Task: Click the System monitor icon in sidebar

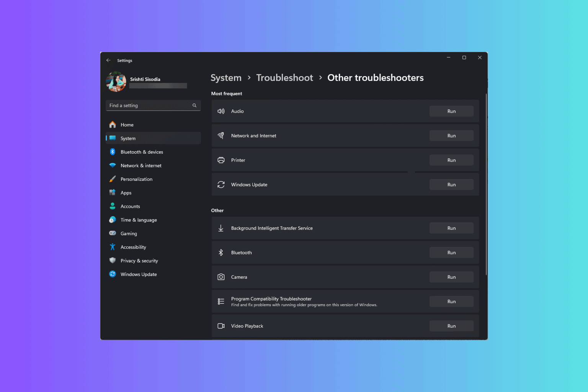Action: click(113, 138)
